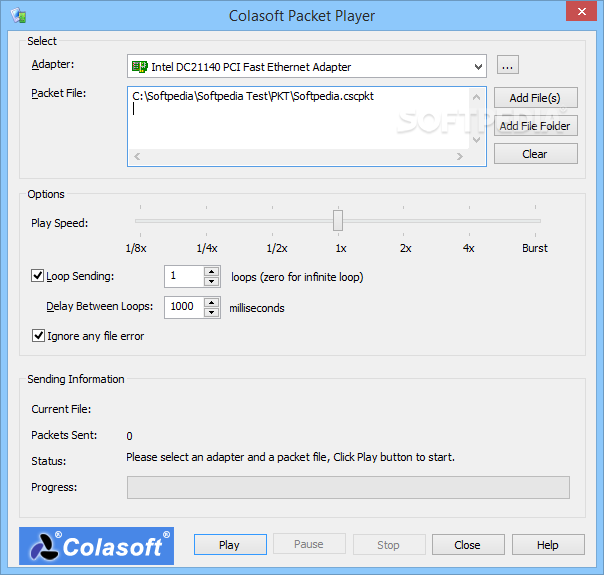Image resolution: width=604 pixels, height=575 pixels.
Task: Click the Progress bar
Action: coord(348,488)
